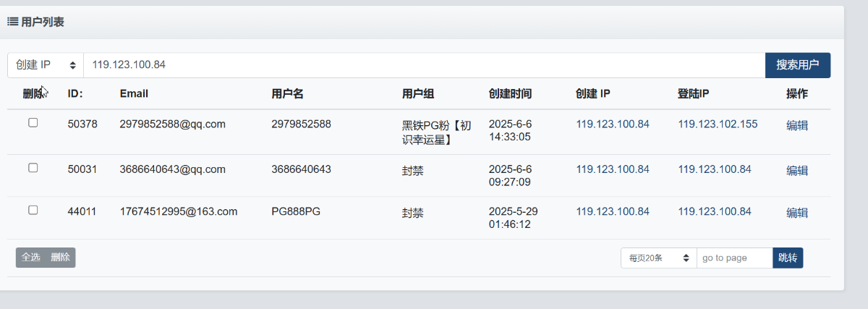
Task: Open 编辑 for user 2979852588
Action: click(x=797, y=125)
